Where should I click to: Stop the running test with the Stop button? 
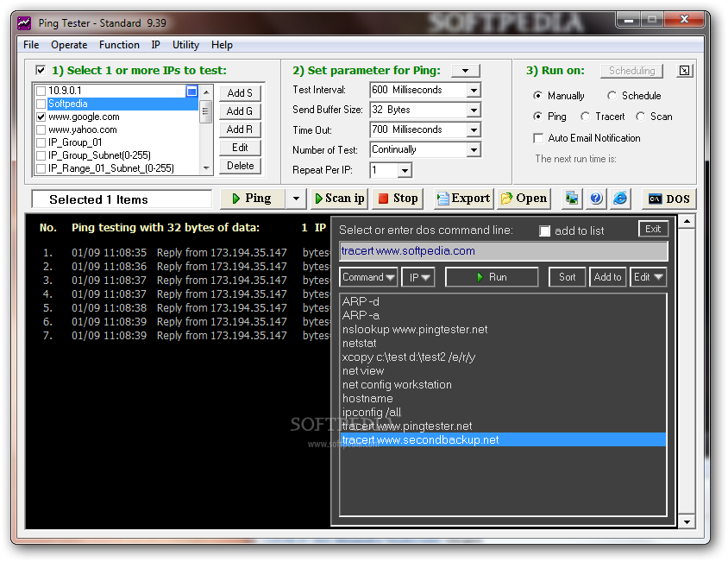pyautogui.click(x=399, y=199)
